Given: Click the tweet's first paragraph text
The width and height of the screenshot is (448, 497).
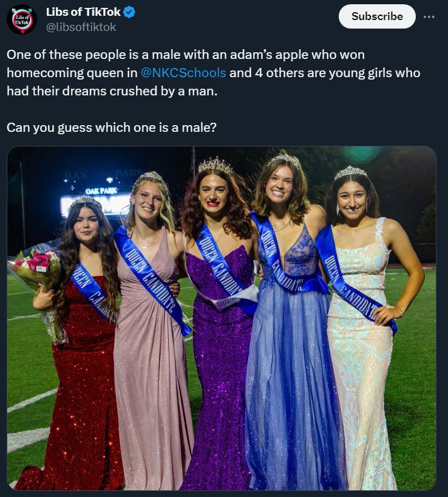Looking at the screenshot, I should point(214,73).
